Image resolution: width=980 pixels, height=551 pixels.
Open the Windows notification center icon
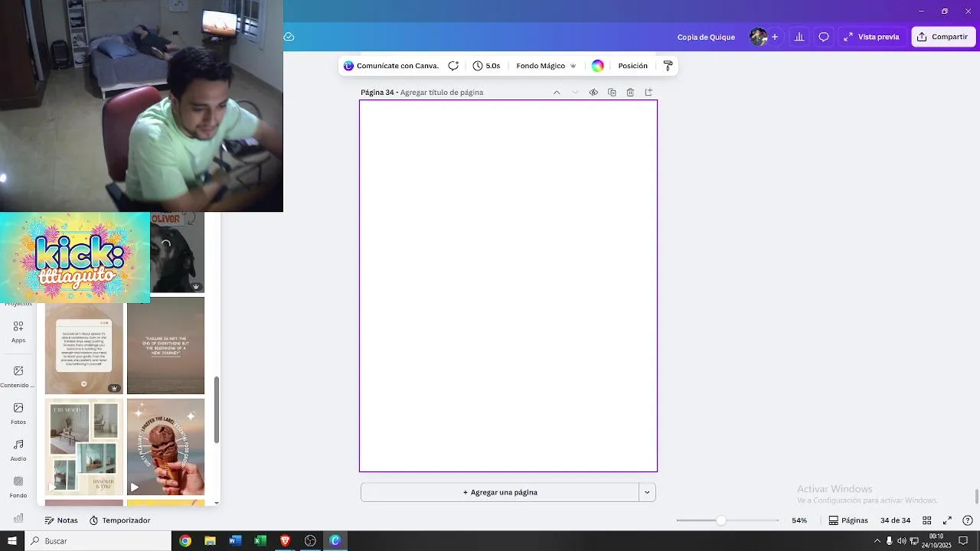coord(964,541)
